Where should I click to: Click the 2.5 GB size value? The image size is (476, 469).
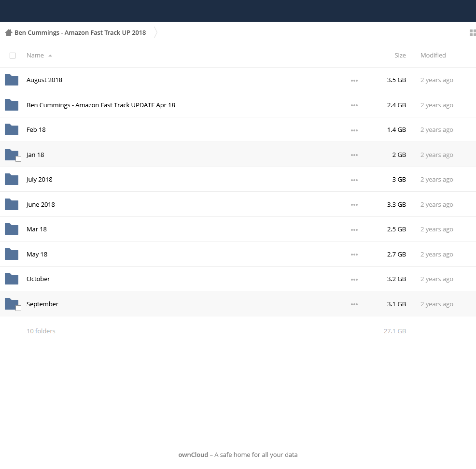coord(396,229)
